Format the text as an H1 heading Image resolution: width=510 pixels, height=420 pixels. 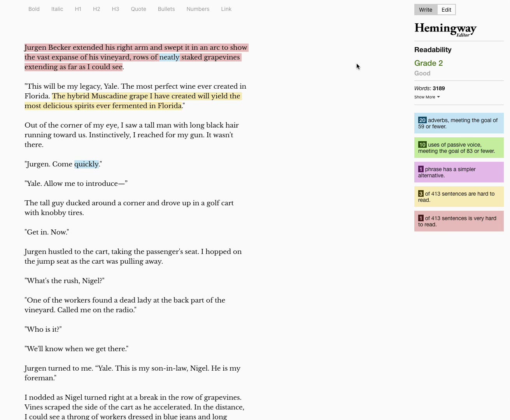(78, 9)
